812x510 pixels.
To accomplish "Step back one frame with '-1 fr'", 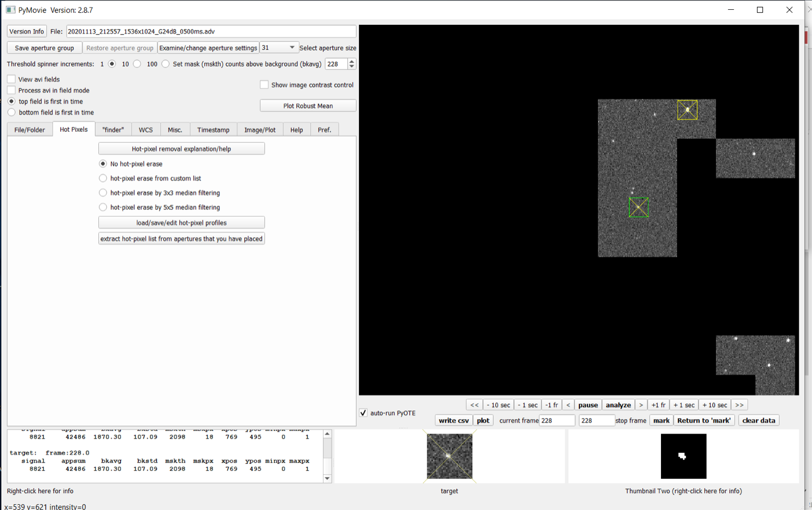I will [552, 405].
